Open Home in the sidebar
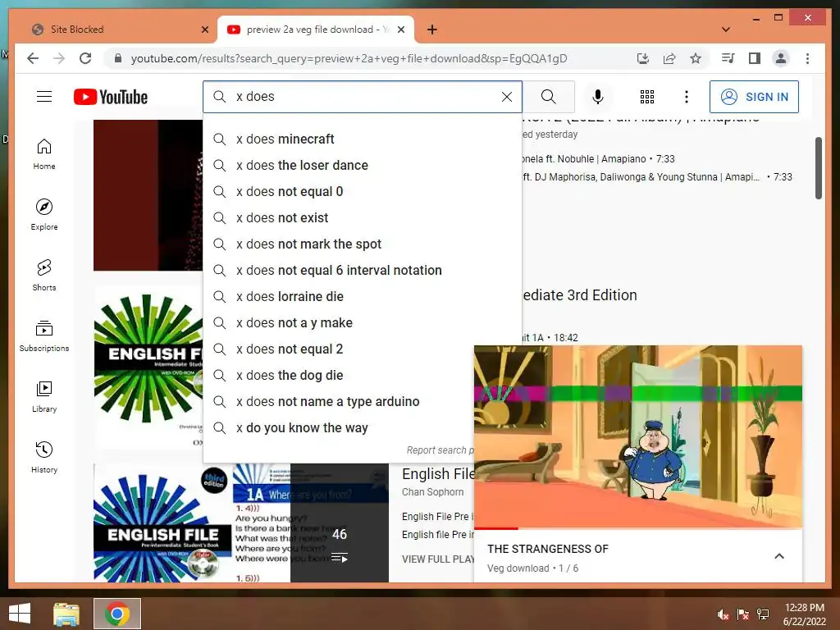Image resolution: width=840 pixels, height=630 pixels. [44, 154]
